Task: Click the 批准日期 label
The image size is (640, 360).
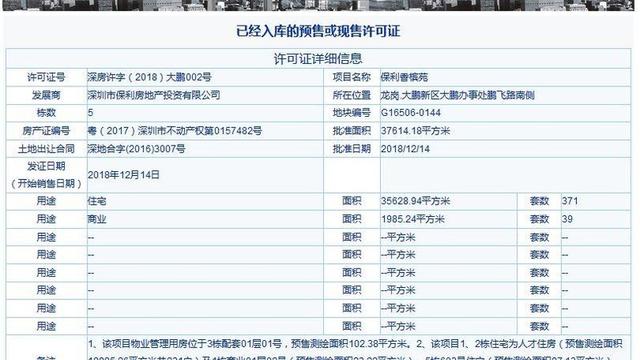Action: (351, 149)
